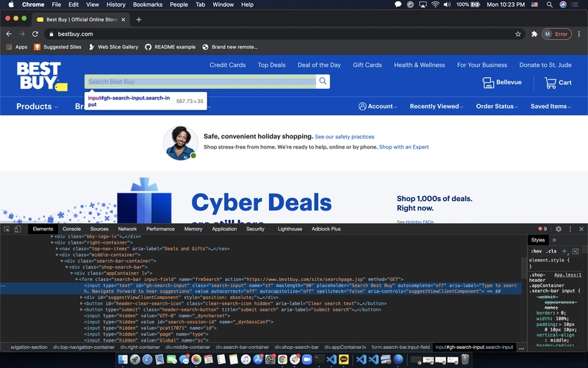This screenshot has height=368, width=588.
Task: Activate the DevTools element inspector picker
Action: coord(7,229)
